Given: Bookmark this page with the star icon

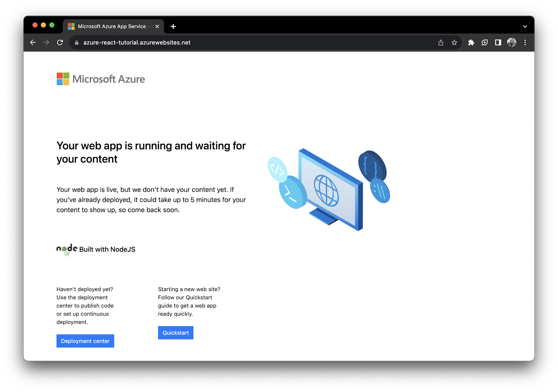Looking at the screenshot, I should click(x=454, y=42).
